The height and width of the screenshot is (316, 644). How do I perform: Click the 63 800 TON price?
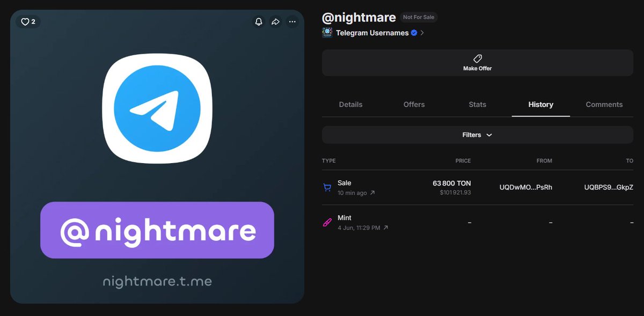point(452,183)
